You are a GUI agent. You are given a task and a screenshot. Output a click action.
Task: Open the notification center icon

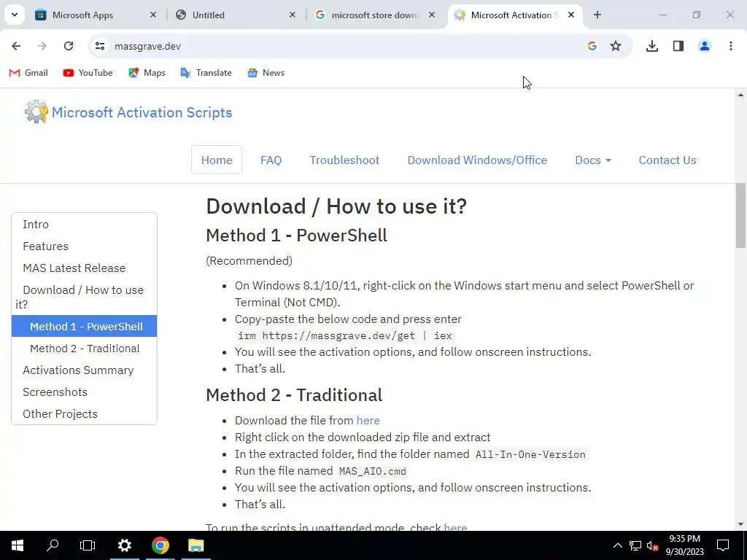coord(723,545)
